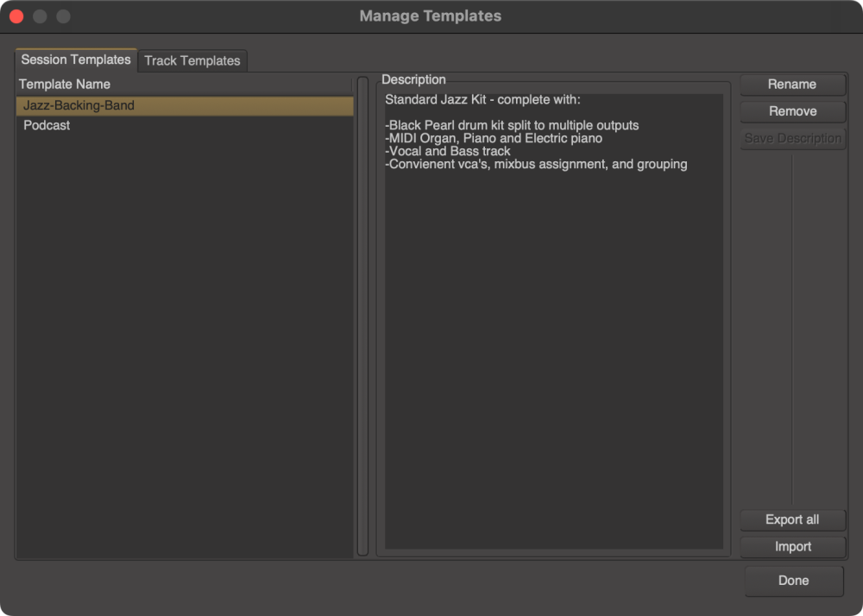Click the description panel scrollbar

pyautogui.click(x=728, y=319)
